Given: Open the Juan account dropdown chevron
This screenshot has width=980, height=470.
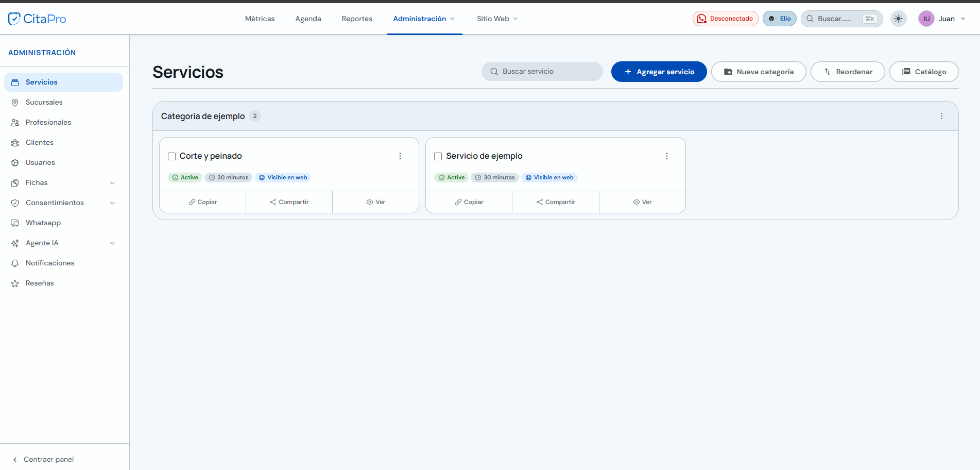Looking at the screenshot, I should click(963, 19).
